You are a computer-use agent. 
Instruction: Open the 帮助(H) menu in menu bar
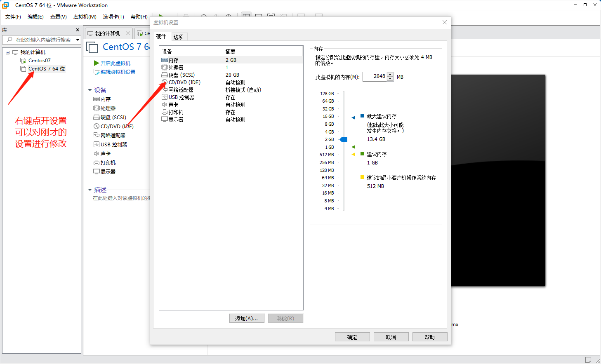(139, 17)
